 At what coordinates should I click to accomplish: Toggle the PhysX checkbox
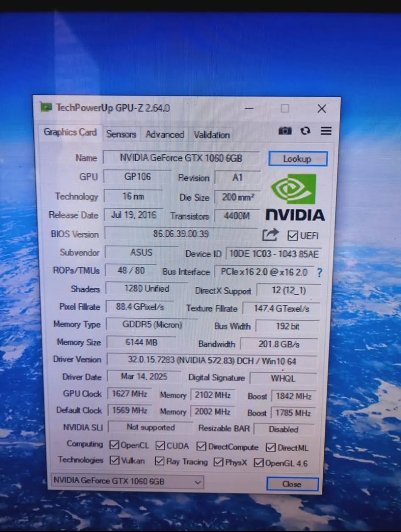click(x=218, y=462)
